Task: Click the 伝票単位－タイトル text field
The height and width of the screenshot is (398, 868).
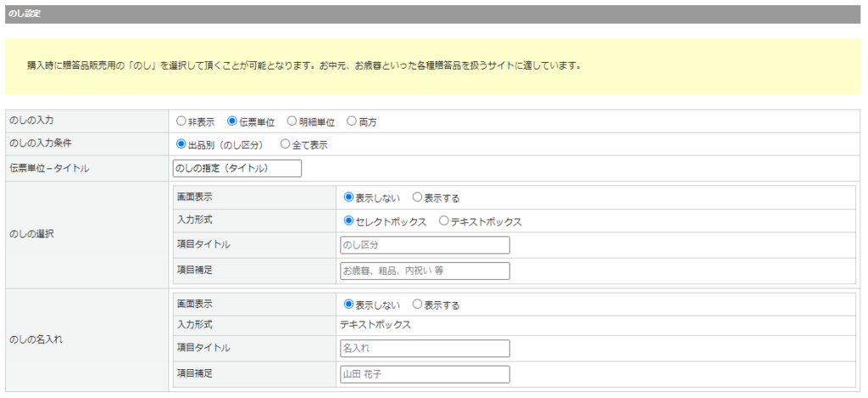Action: (x=236, y=168)
